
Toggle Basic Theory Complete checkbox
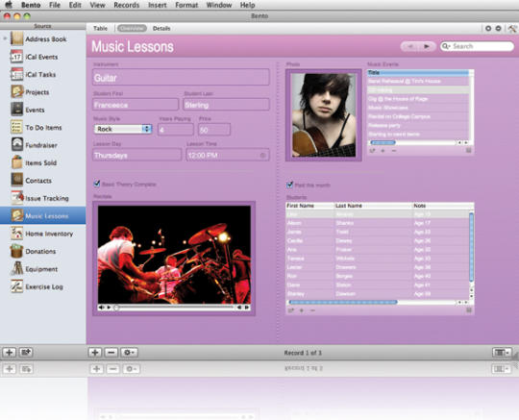[x=97, y=184]
